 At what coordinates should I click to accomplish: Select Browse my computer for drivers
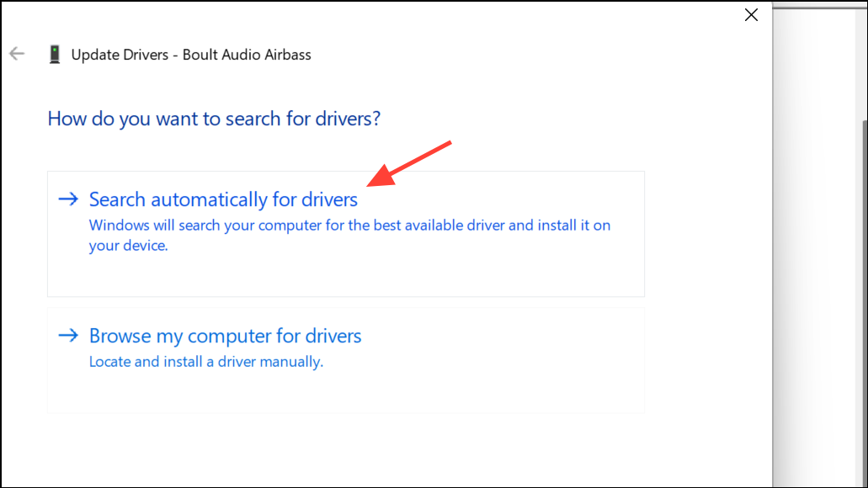225,336
